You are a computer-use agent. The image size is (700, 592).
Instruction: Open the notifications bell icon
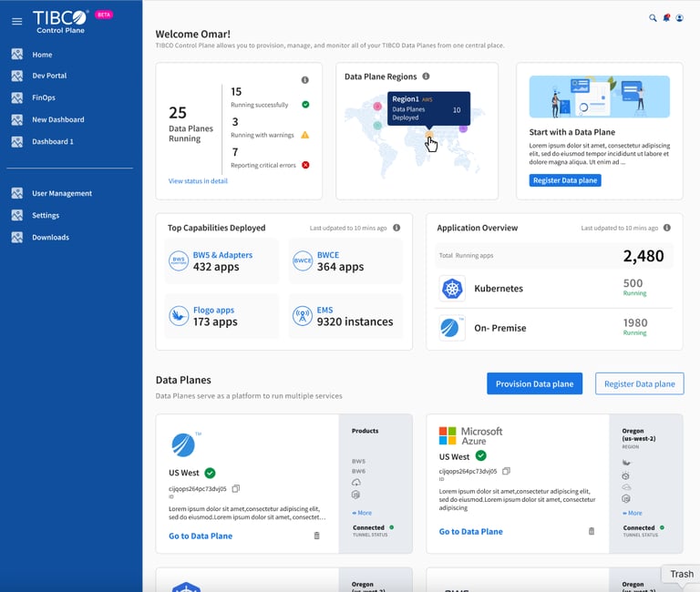point(666,18)
